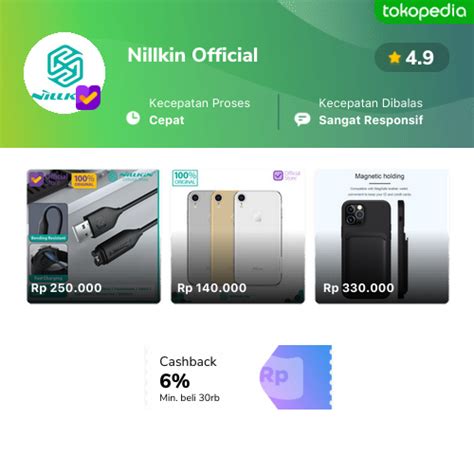Viewport: 474px width, 474px height.
Task: Click the purple Rp cashback coupon icon
Action: [x=296, y=377]
